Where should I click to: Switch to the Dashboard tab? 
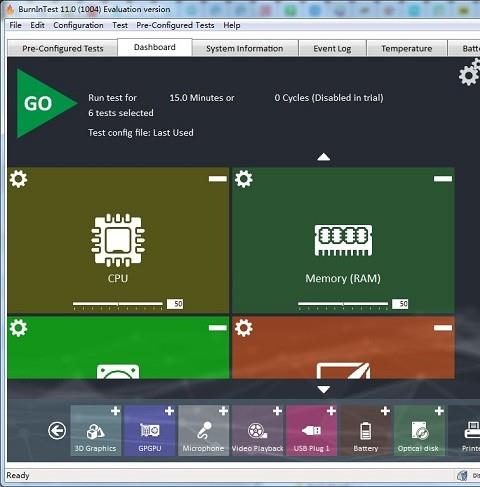coord(155,47)
